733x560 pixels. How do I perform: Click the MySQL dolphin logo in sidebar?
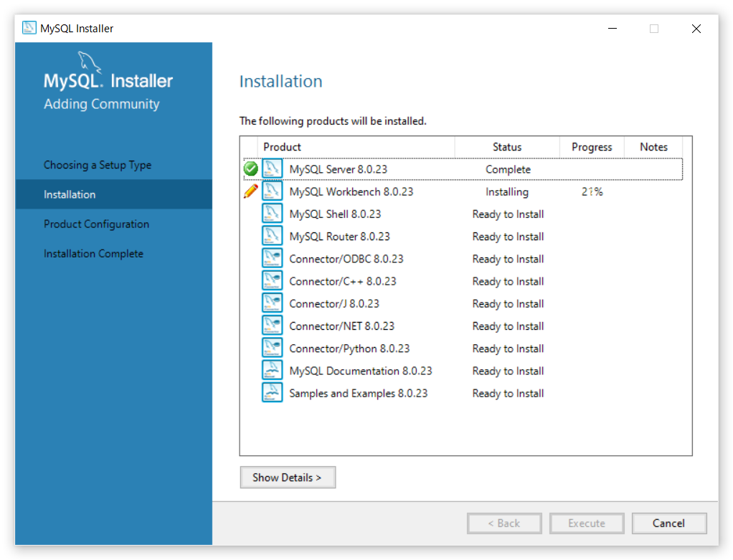pos(89,62)
